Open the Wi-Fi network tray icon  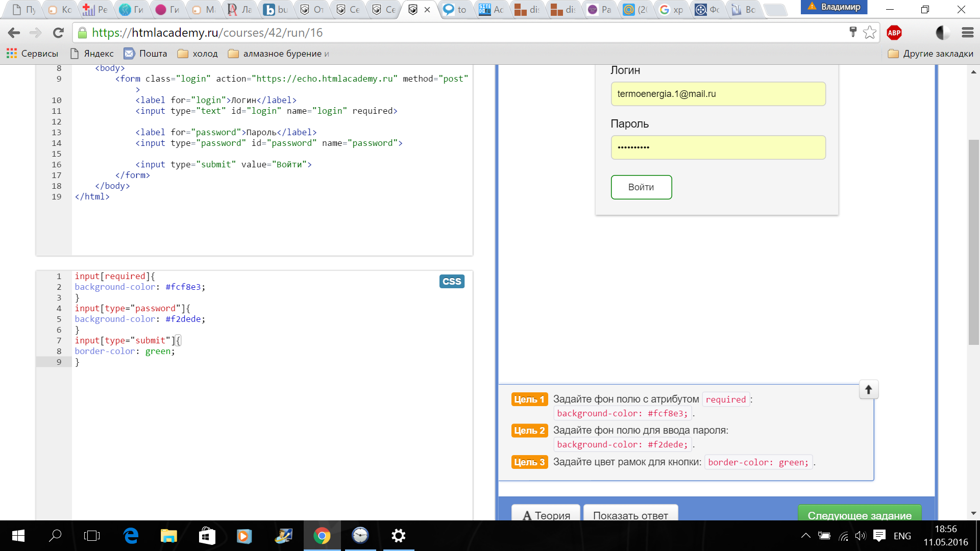(843, 536)
